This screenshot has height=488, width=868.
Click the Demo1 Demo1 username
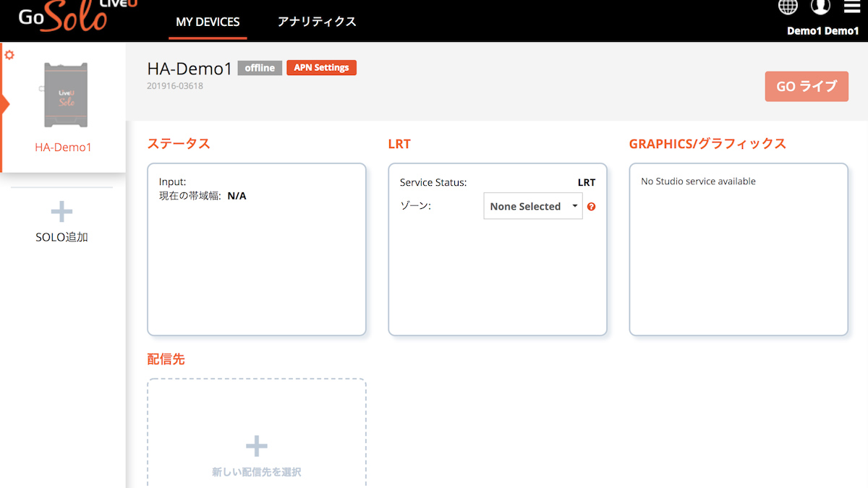click(822, 30)
